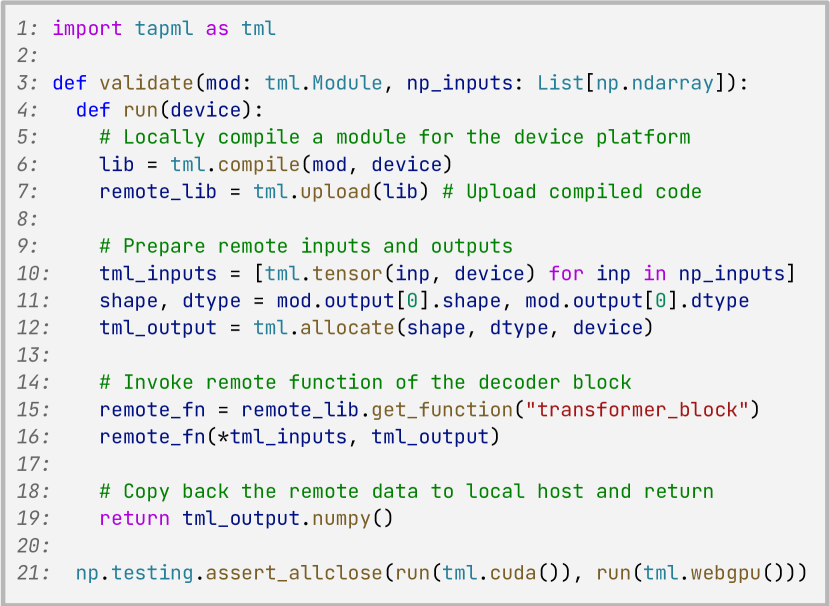Click the "tapml" module name

coord(164,28)
